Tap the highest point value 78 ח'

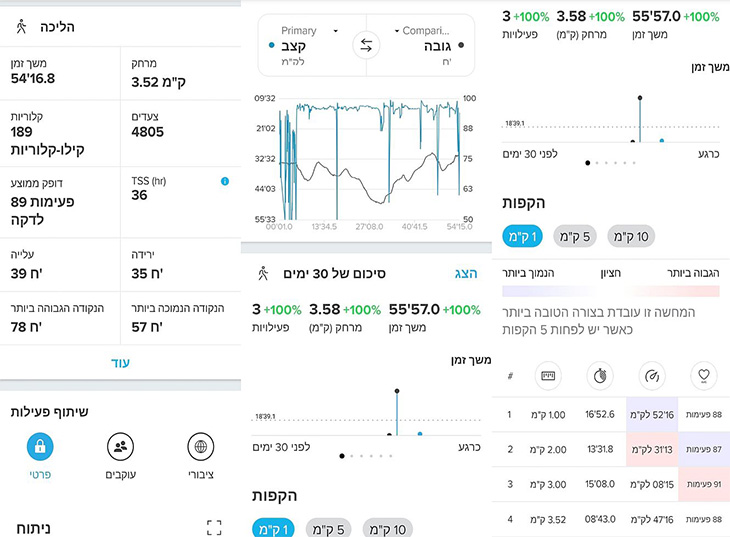coord(27,327)
